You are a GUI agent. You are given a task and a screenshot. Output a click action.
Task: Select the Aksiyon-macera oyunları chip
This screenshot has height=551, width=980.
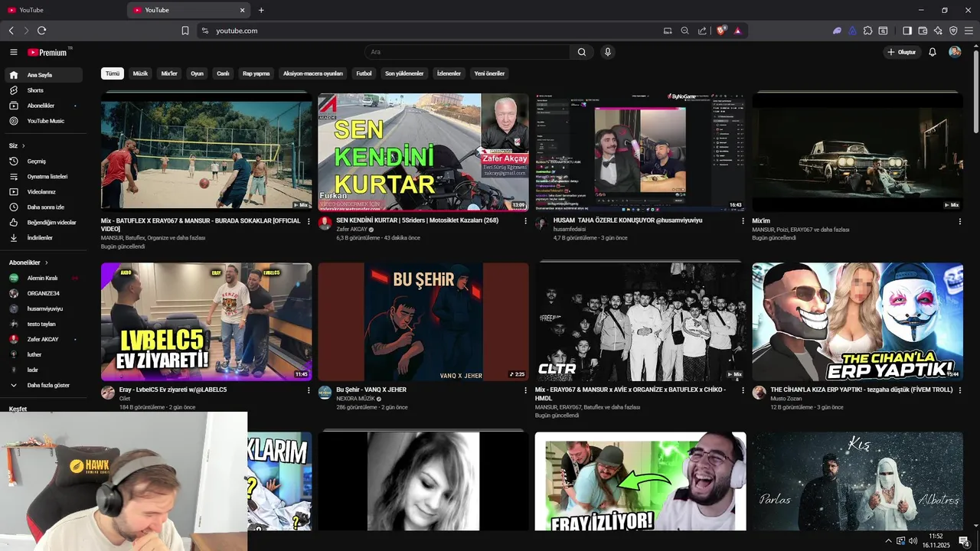313,73
